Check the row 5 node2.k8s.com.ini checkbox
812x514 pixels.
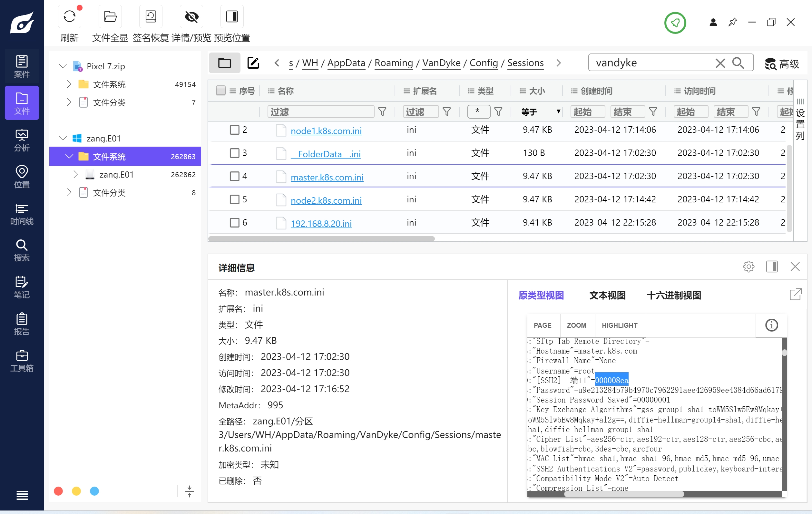click(234, 199)
